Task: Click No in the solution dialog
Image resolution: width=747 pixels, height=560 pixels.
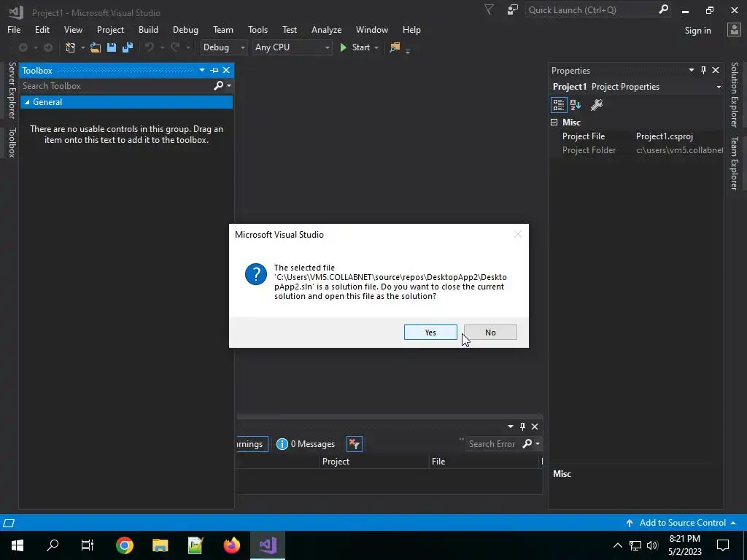Action: coord(490,332)
